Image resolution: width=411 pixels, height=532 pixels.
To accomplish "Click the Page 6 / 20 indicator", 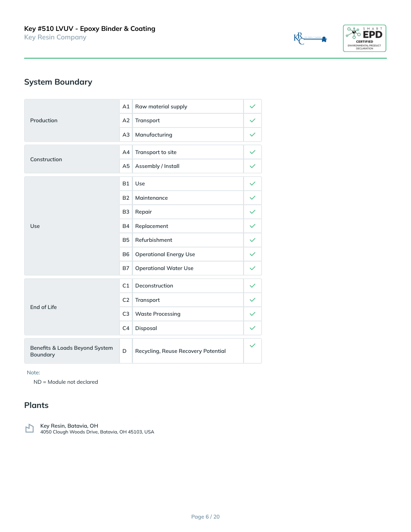I will (205, 517).
